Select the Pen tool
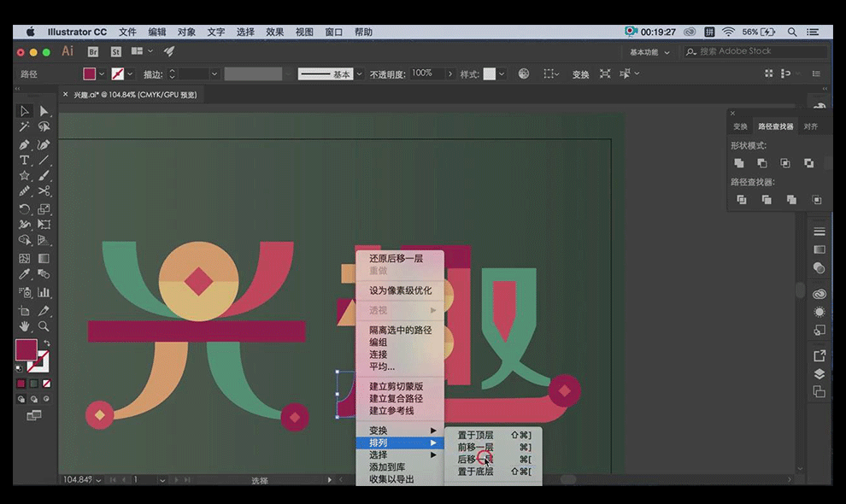 24,144
